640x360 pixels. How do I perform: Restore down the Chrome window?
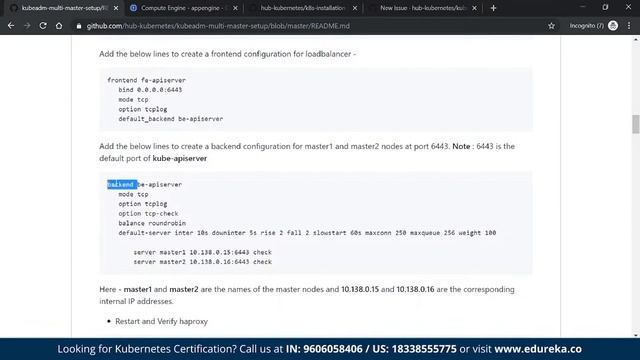[x=605, y=7]
